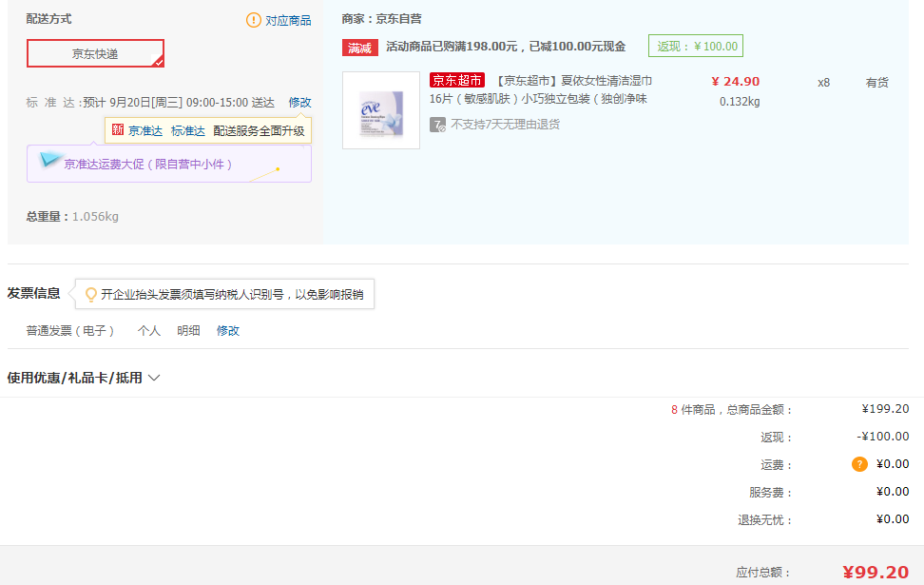924x585 pixels.
Task: Click the ¥99.20 total payable amount
Action: (x=876, y=572)
